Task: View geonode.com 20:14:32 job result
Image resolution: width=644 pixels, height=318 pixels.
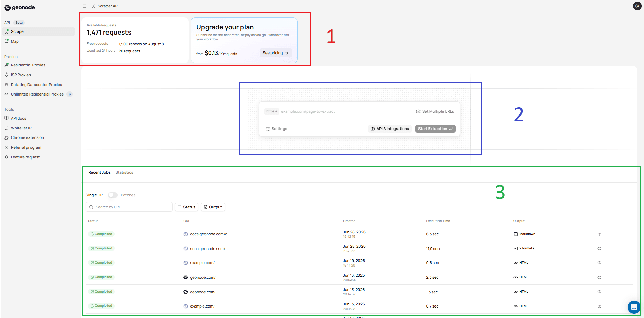Action: pos(599,292)
